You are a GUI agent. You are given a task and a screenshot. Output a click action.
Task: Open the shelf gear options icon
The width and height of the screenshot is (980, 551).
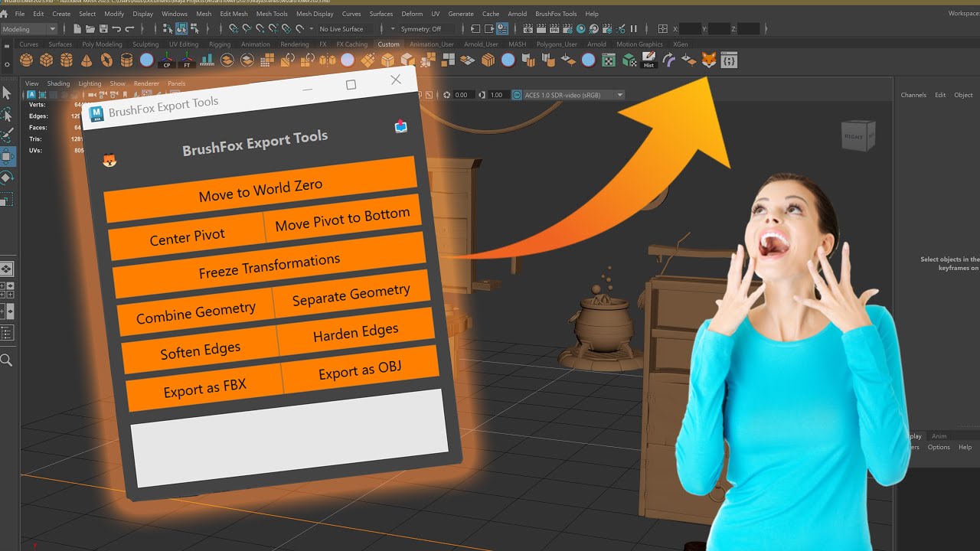click(x=6, y=64)
